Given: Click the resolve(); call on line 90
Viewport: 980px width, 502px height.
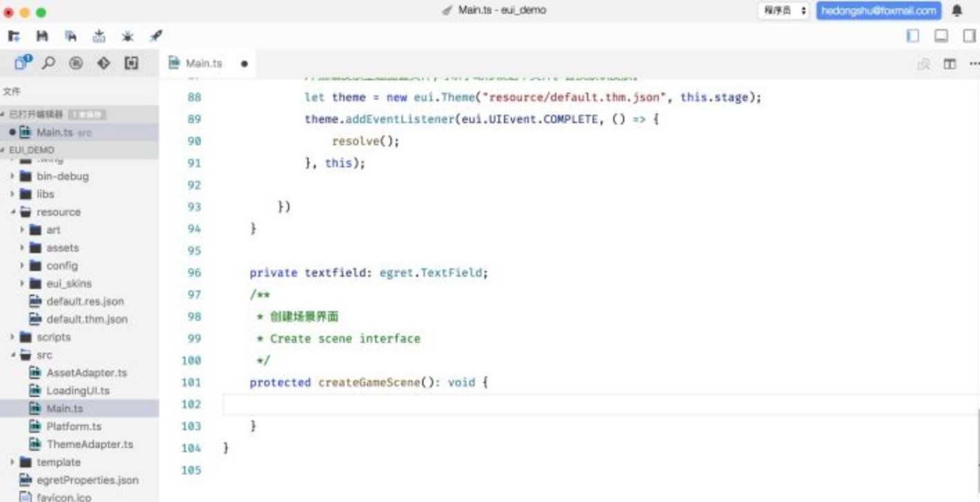Looking at the screenshot, I should pyautogui.click(x=366, y=141).
